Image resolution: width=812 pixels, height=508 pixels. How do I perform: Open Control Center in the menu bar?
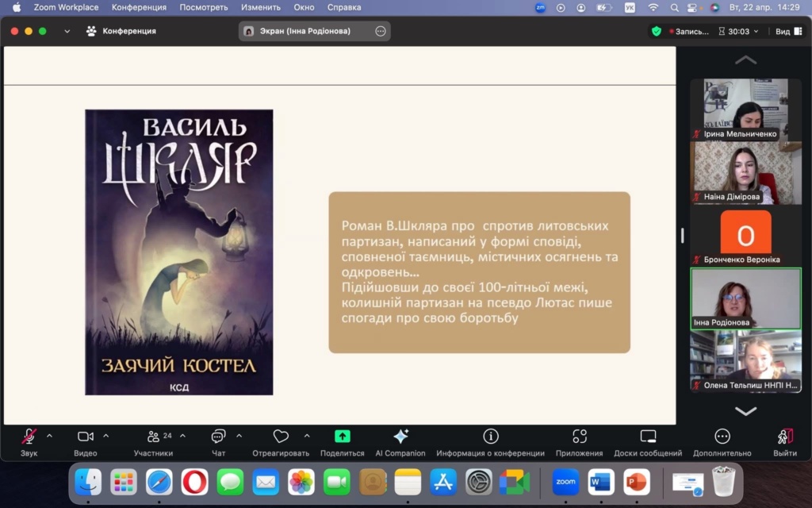[692, 7]
